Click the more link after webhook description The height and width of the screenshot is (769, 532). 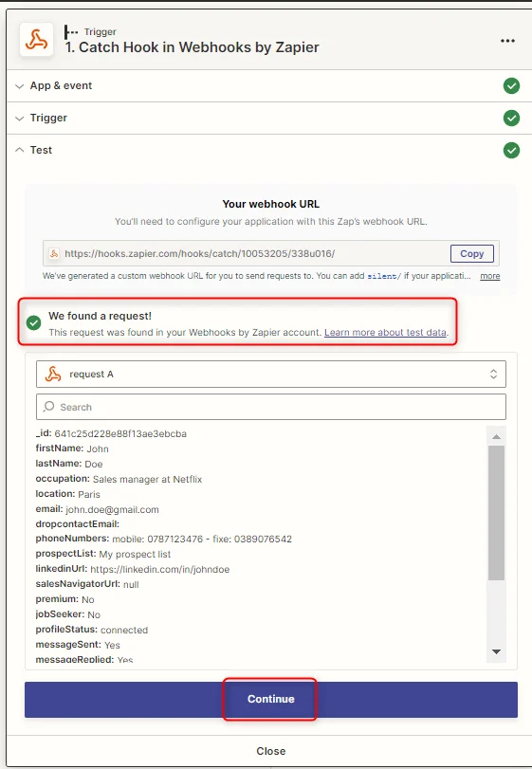pyautogui.click(x=490, y=276)
